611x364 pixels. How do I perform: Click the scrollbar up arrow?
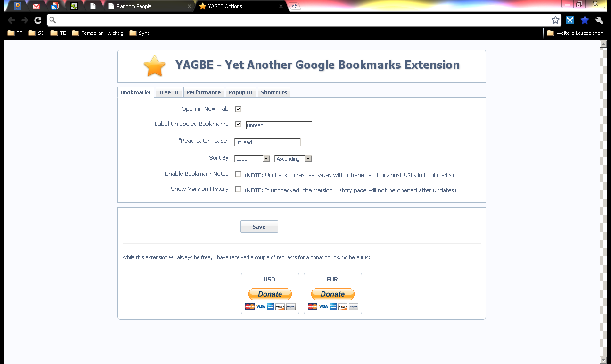point(603,44)
